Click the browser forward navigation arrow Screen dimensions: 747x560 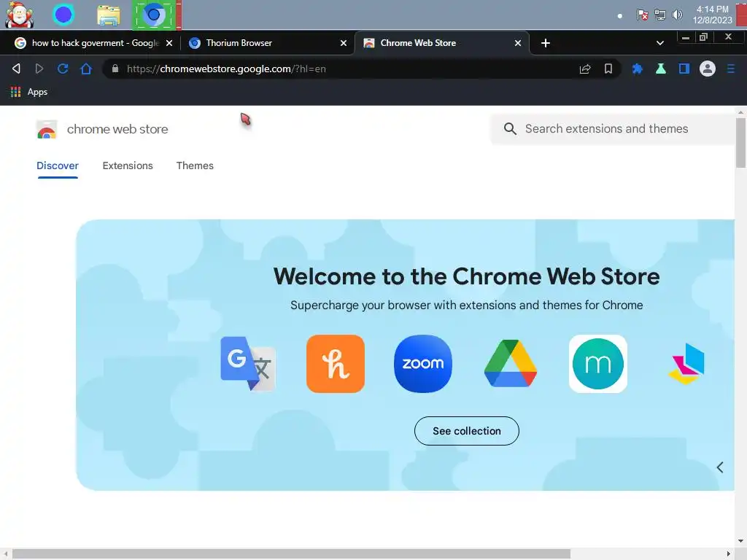pos(39,69)
